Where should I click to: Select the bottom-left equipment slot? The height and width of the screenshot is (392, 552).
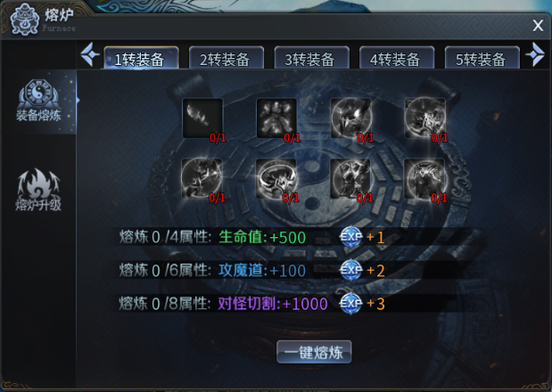coord(202,178)
